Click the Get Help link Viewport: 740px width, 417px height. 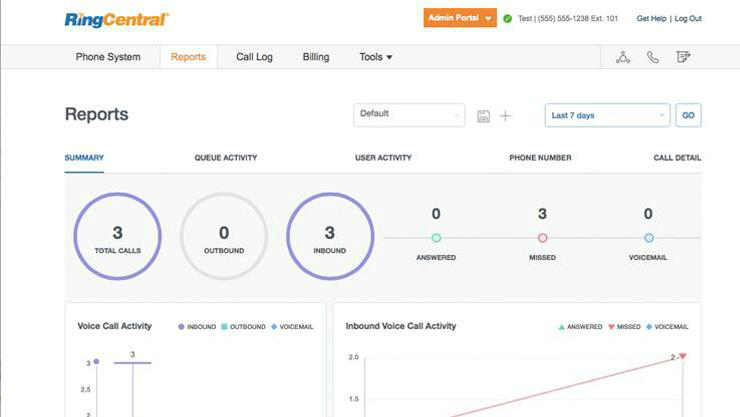651,19
